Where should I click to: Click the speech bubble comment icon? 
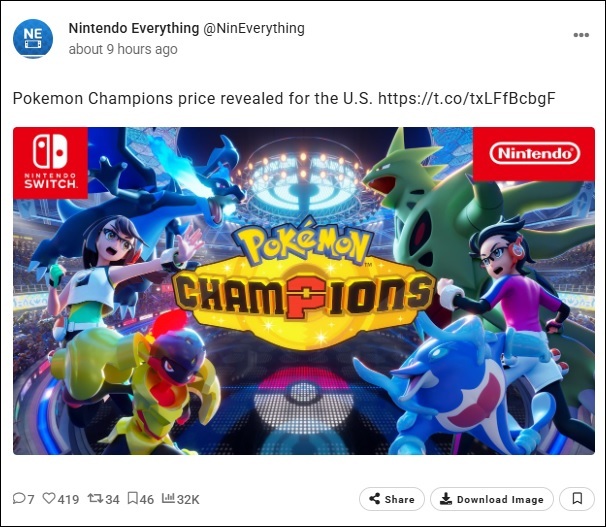19,499
